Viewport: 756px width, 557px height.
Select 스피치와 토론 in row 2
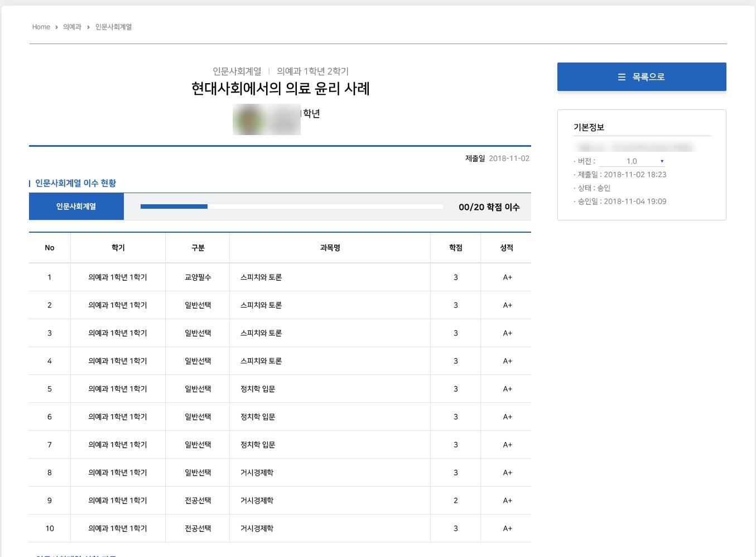(261, 305)
